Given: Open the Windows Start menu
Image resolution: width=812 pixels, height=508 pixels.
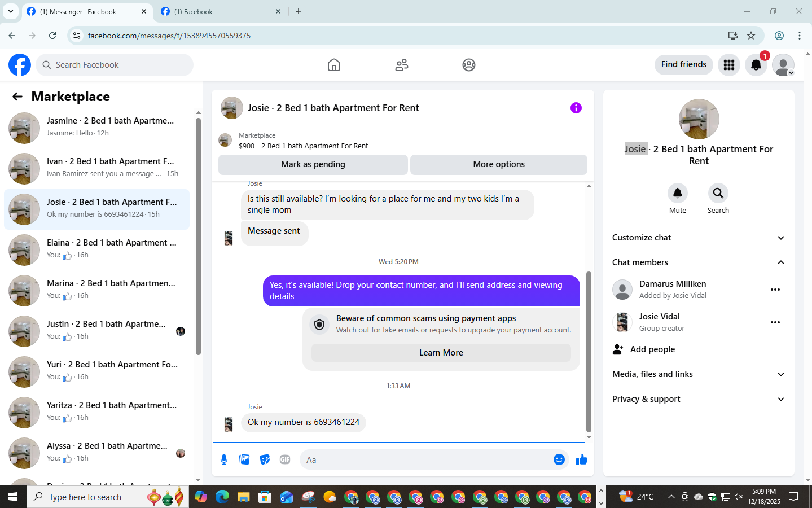Looking at the screenshot, I should tap(13, 497).
